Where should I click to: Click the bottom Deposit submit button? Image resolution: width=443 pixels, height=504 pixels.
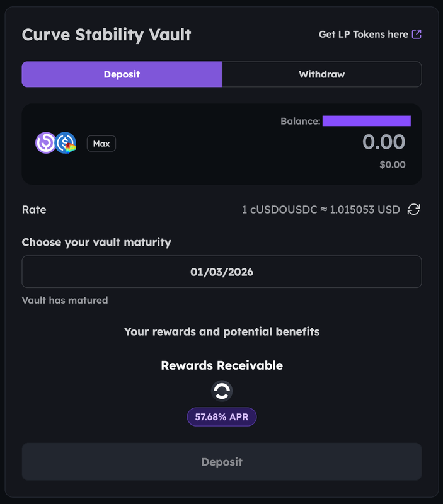[222, 462]
